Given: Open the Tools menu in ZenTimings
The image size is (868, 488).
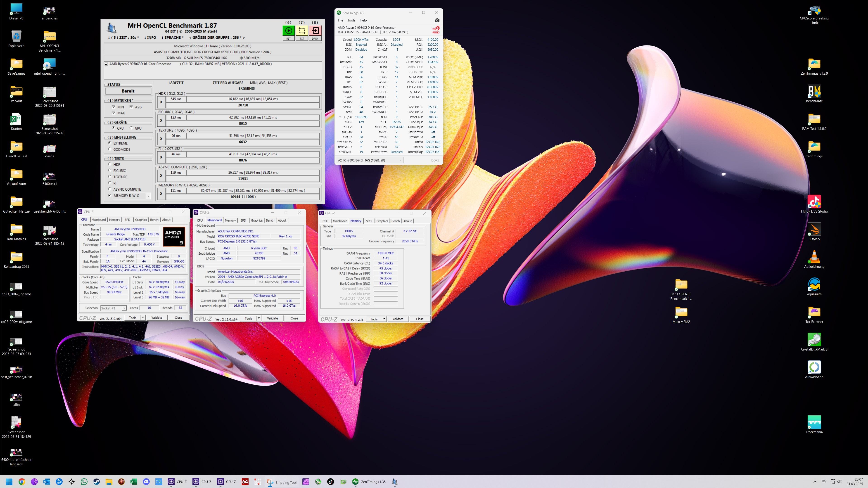Looking at the screenshot, I should (351, 20).
